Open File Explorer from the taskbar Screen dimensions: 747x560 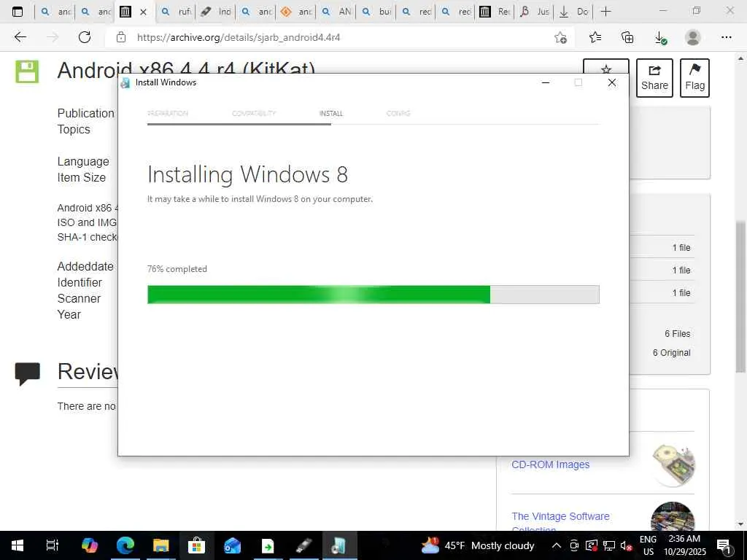(x=161, y=545)
